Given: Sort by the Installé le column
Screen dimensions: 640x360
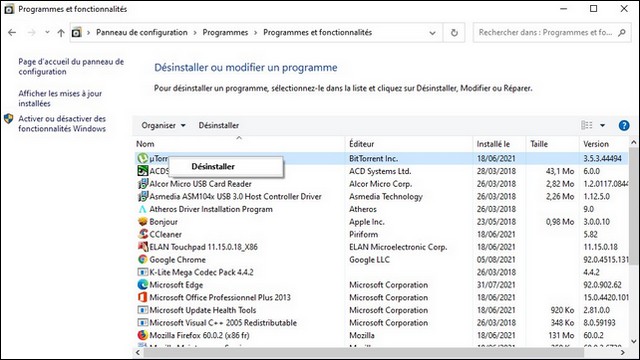Looking at the screenshot, I should [x=493, y=144].
